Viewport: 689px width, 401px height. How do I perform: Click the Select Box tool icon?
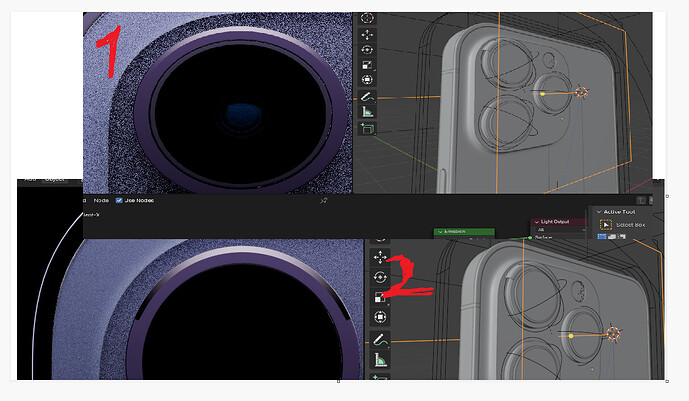606,225
